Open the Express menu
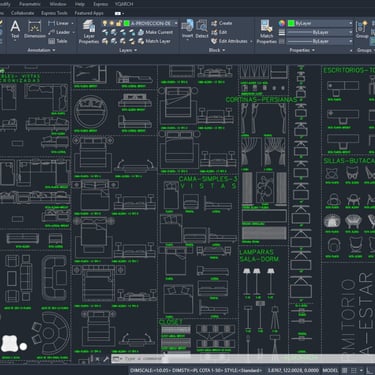Viewport: 375px width, 375px height. pos(100,4)
